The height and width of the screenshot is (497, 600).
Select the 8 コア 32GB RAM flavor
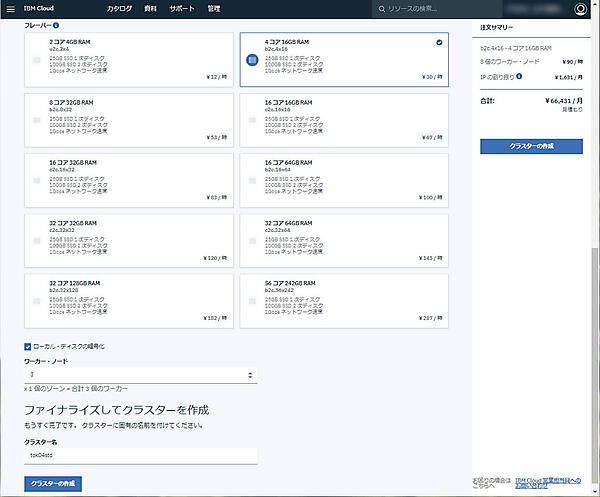(x=127, y=120)
